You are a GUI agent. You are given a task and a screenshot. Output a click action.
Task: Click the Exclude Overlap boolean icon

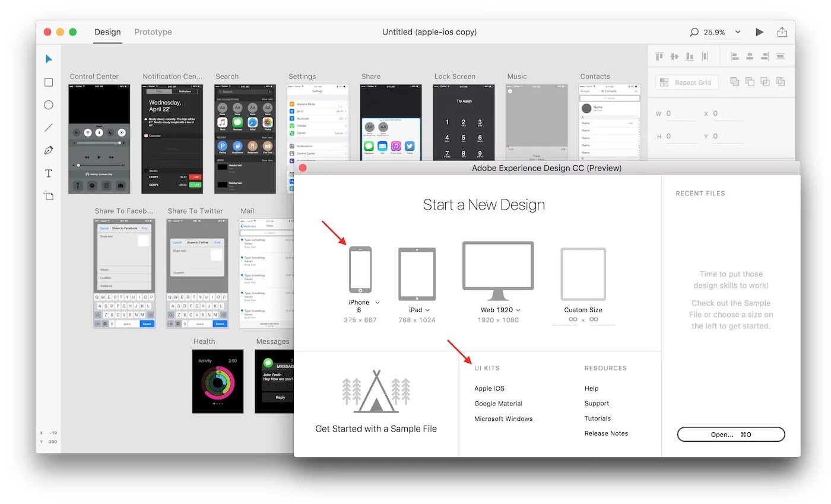781,82
